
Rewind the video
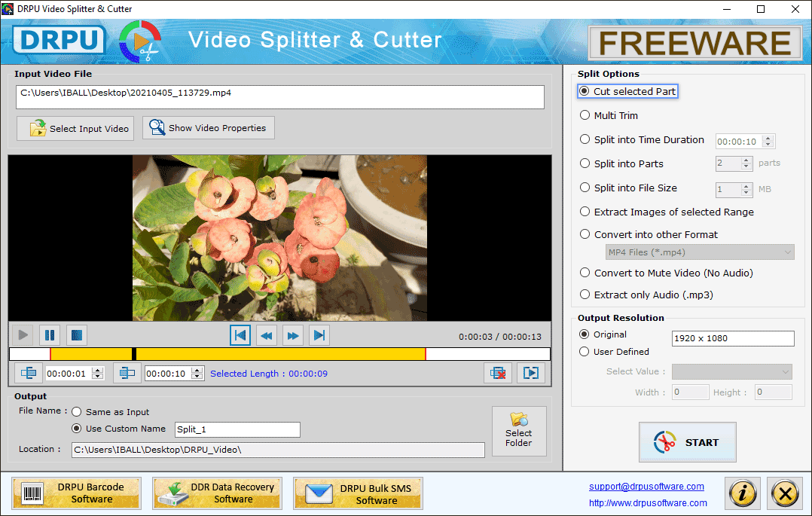point(267,335)
